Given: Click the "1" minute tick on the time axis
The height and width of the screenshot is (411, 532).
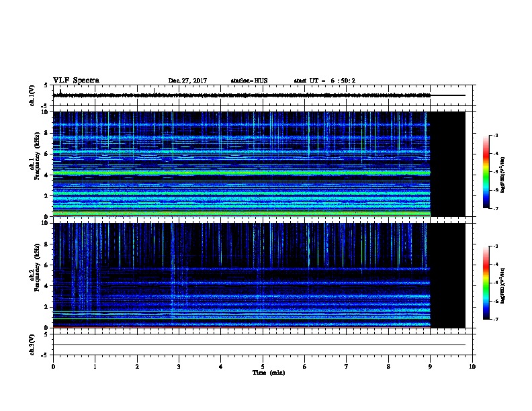Looking at the screenshot, I should click(x=95, y=367).
